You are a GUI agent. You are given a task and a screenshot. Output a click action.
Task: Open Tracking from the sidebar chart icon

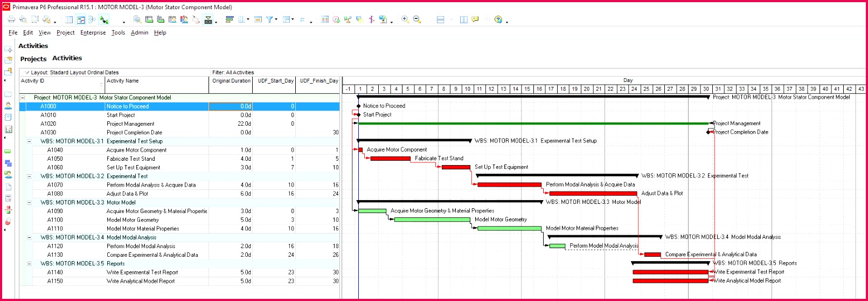[8, 129]
